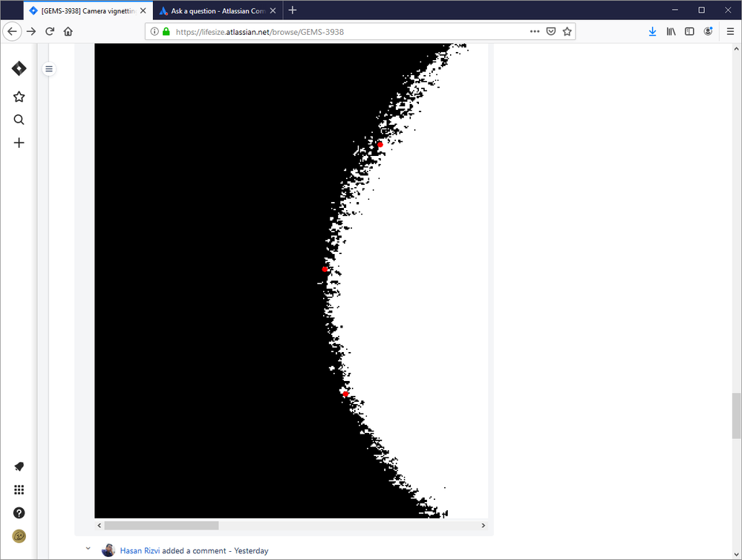The image size is (742, 560).
Task: Collapse Hasan Rizvi's comment with the chevron
Action: pos(88,547)
